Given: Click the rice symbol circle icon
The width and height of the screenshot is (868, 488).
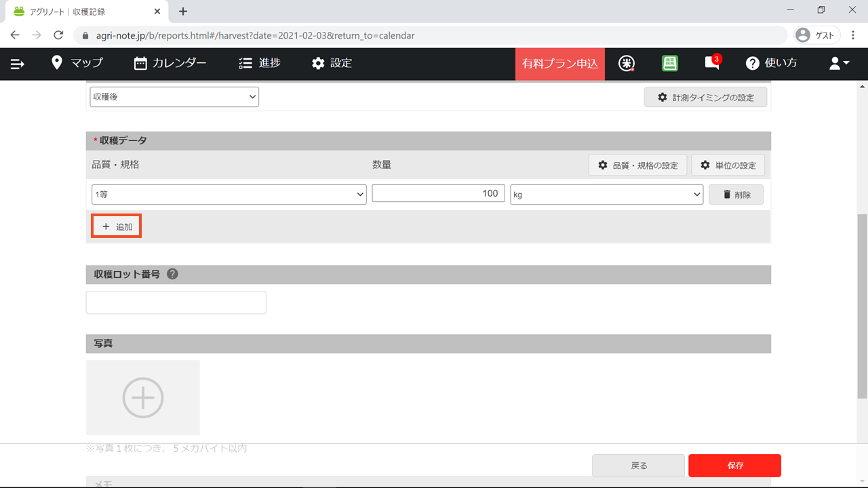Looking at the screenshot, I should click(627, 63).
